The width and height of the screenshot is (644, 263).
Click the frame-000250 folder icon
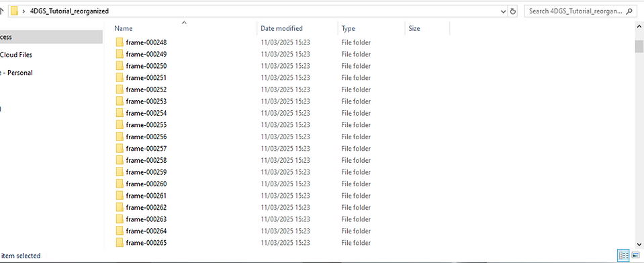(x=120, y=66)
